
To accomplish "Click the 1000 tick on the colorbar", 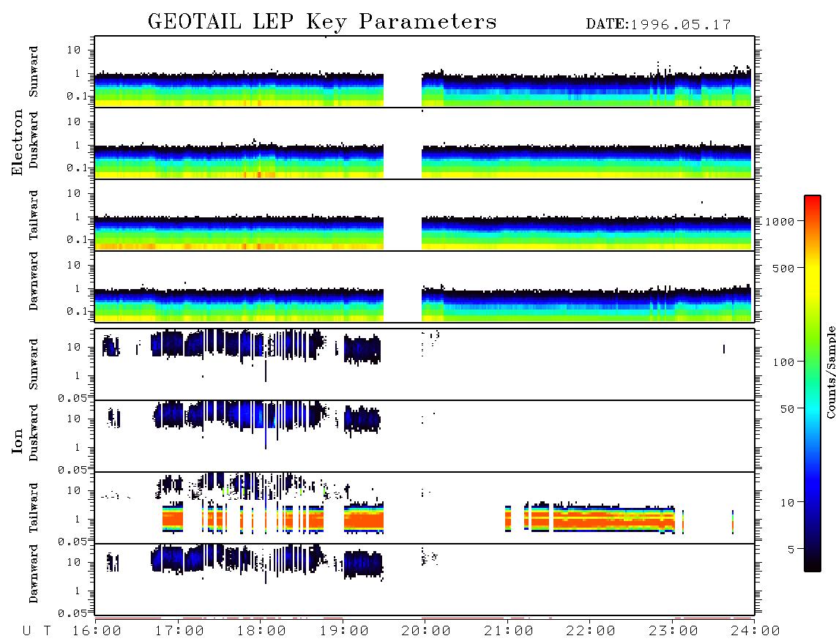I will coord(780,222).
